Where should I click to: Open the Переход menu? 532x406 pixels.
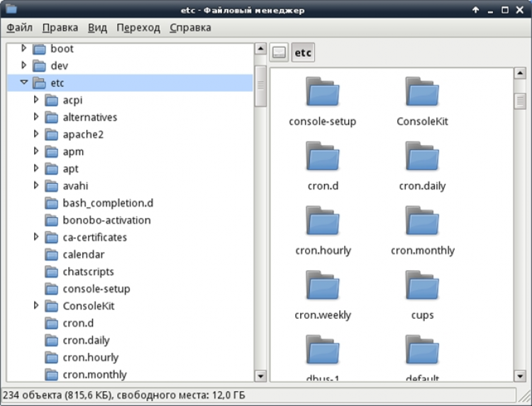(138, 28)
